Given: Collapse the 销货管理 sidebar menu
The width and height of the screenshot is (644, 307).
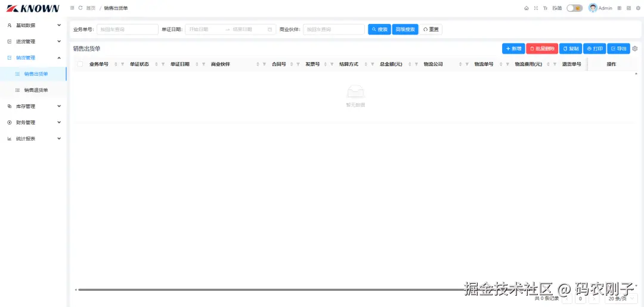Looking at the screenshot, I should tap(33, 58).
